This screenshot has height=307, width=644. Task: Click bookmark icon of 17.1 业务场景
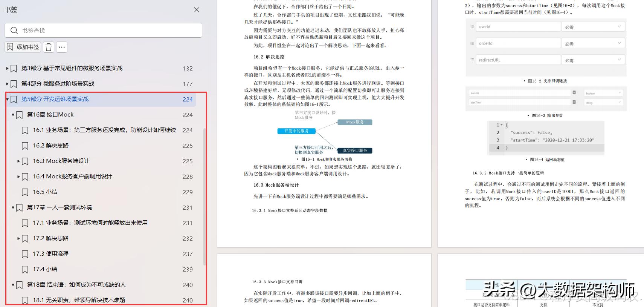[x=25, y=223]
